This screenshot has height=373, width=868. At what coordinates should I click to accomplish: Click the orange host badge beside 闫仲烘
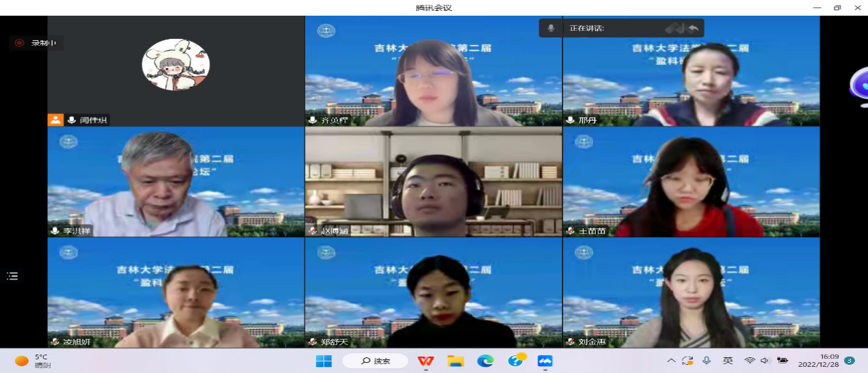coord(55,120)
